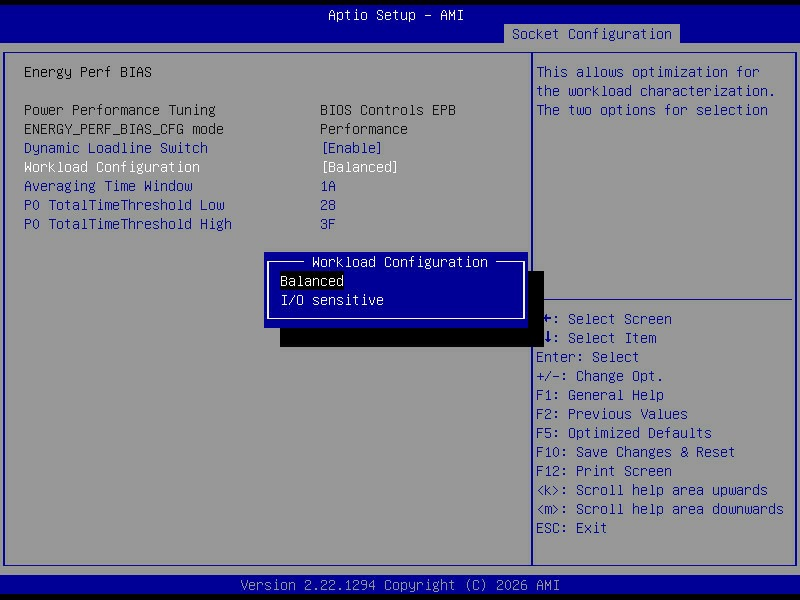
Task: Select the Workload Configuration row label
Action: (112, 167)
